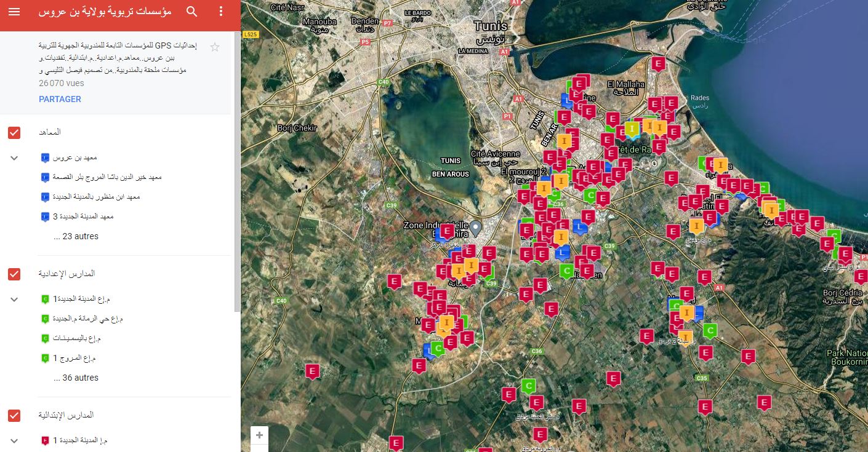868x452 pixels.
Task: Disable the المدارس الإبتدائية layer checkbox
Action: (14, 415)
